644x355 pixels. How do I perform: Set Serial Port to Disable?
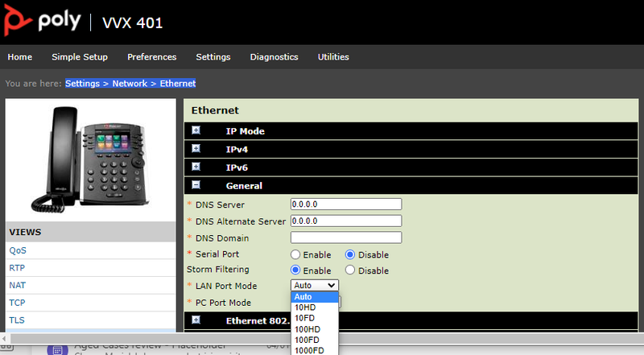click(x=350, y=254)
